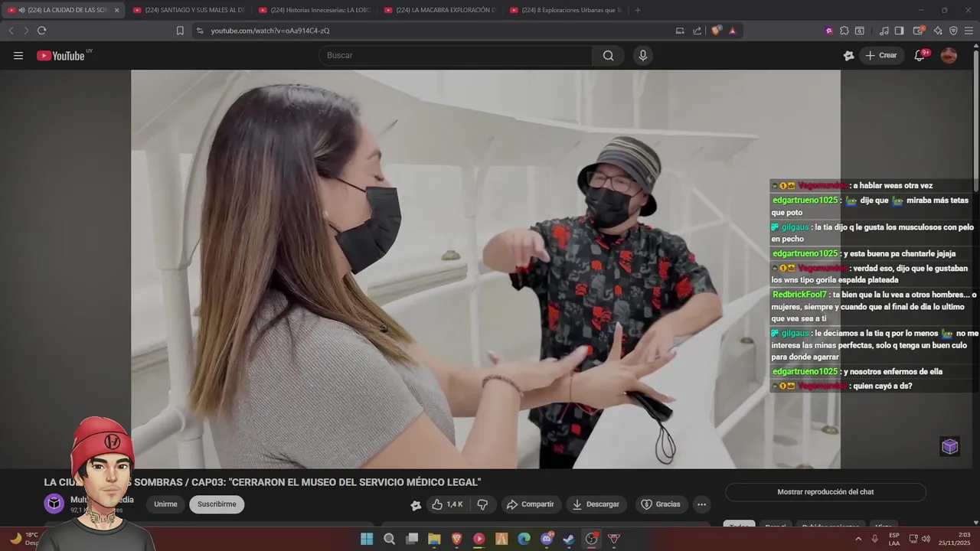Open the extensions puzzle icon
The image size is (980, 551).
point(844,31)
